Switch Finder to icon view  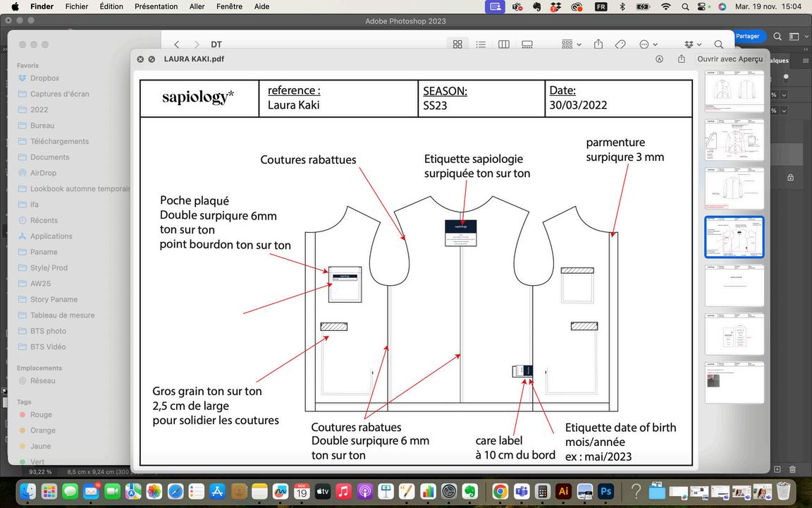[457, 44]
